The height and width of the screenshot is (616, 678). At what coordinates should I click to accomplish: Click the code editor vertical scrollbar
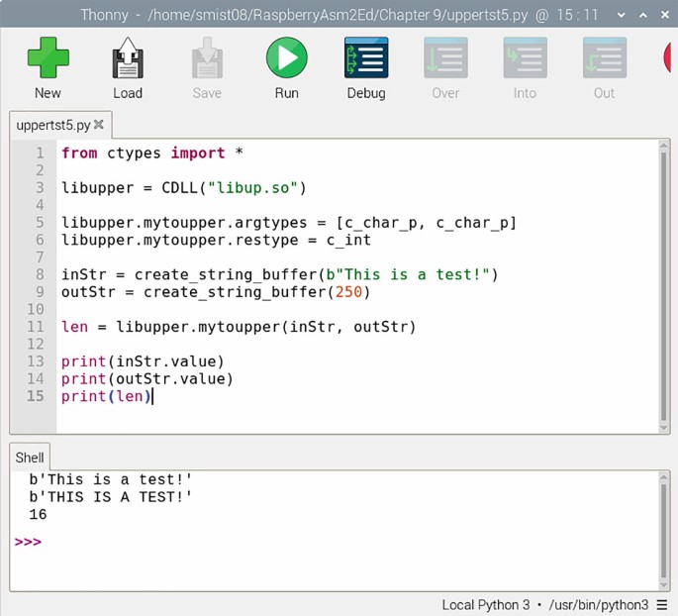[663, 287]
